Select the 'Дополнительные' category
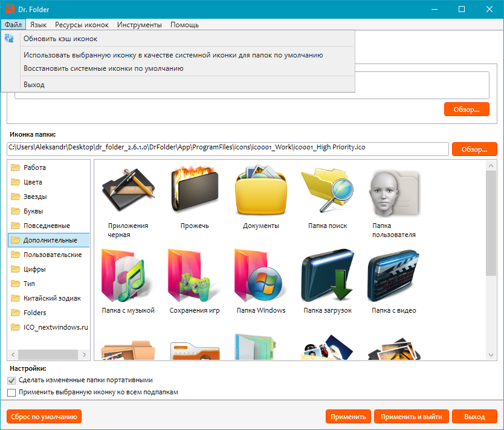The width and height of the screenshot is (504, 430). pyautogui.click(x=48, y=240)
